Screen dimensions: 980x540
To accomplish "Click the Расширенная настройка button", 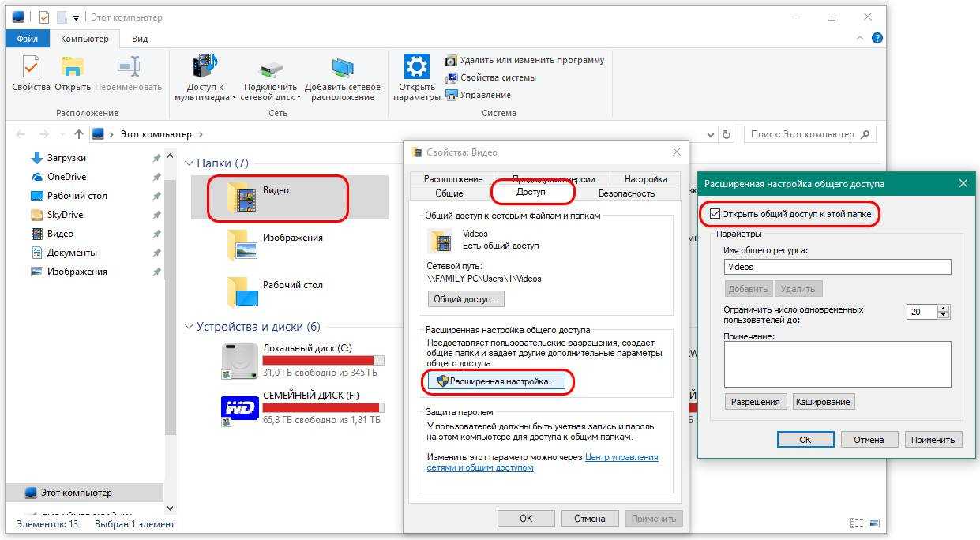I will click(x=497, y=381).
